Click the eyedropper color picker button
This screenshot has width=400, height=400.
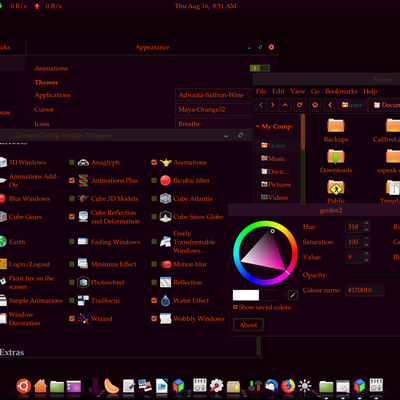click(292, 295)
